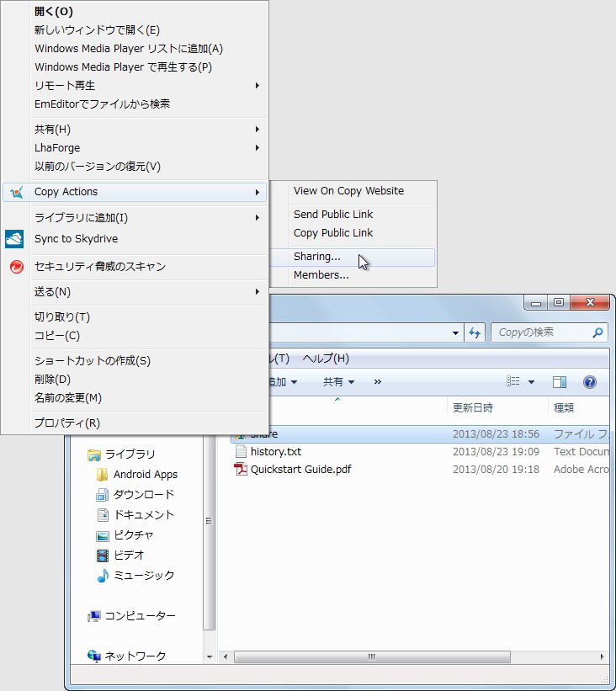The width and height of the screenshot is (616, 691).
Task: Click the Downloads (ダウンロード) library icon
Action: coord(102,494)
